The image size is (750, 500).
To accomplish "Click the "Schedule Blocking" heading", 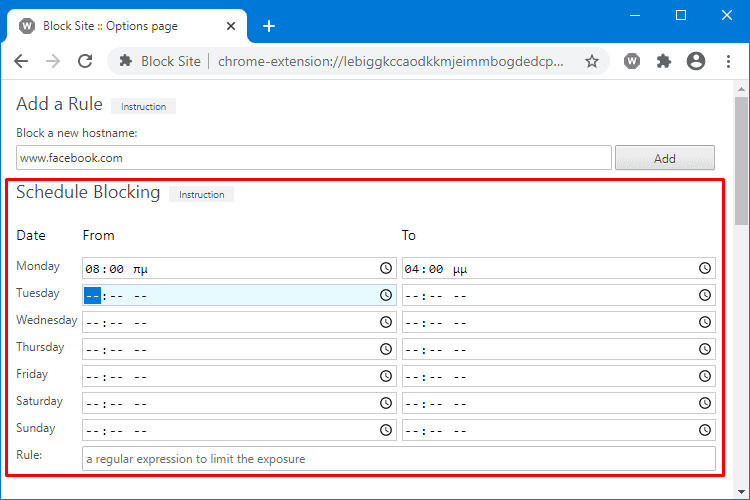I will point(88,192).
